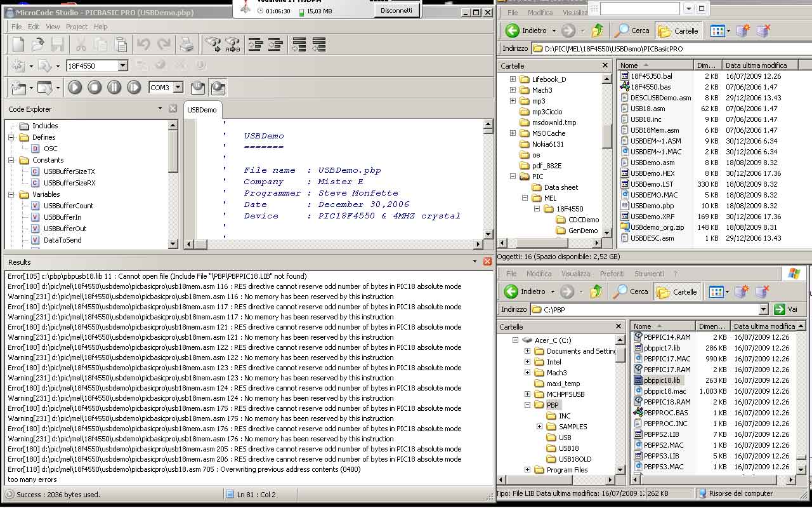
Task: Click the Vai button next to the C:\PBP address bar
Action: click(x=786, y=309)
